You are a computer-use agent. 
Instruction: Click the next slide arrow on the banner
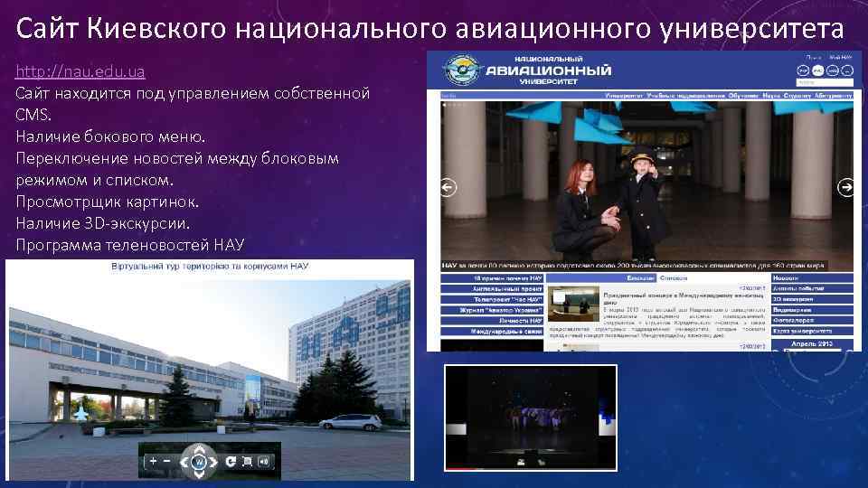[846, 188]
